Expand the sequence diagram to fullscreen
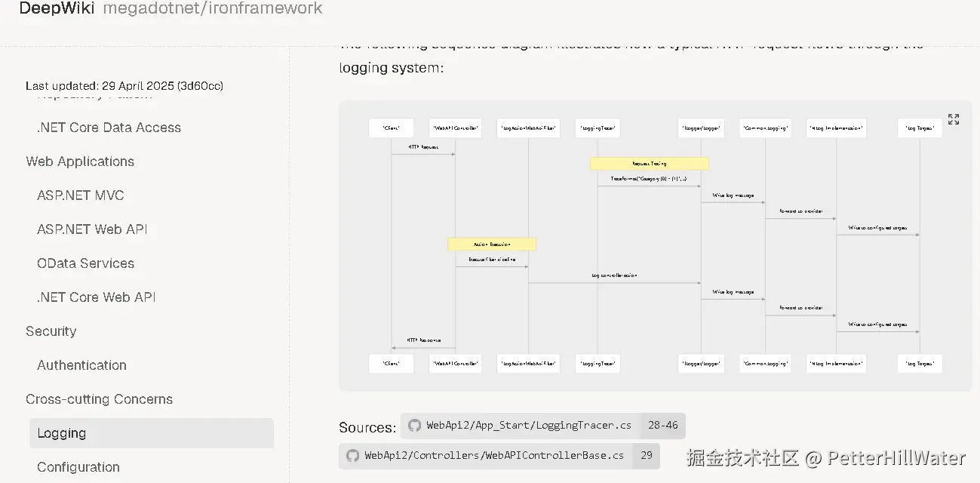 (953, 119)
